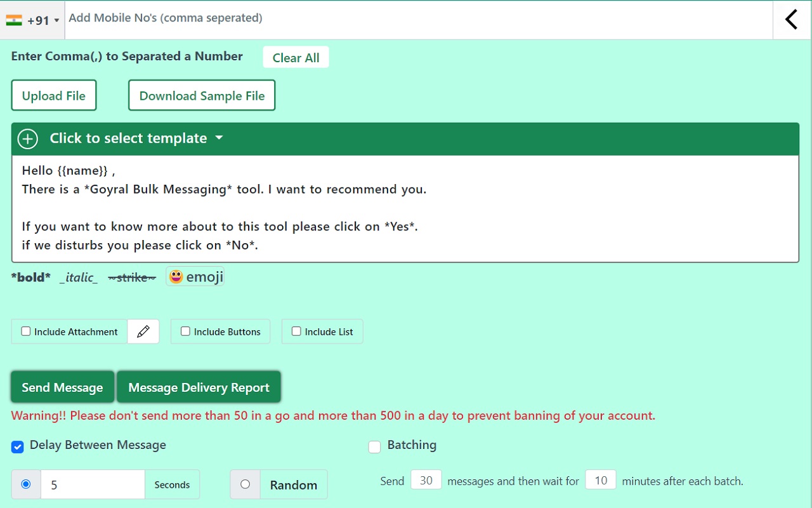Click 'Enter Comma(,) to Separated a Number' text

(127, 57)
